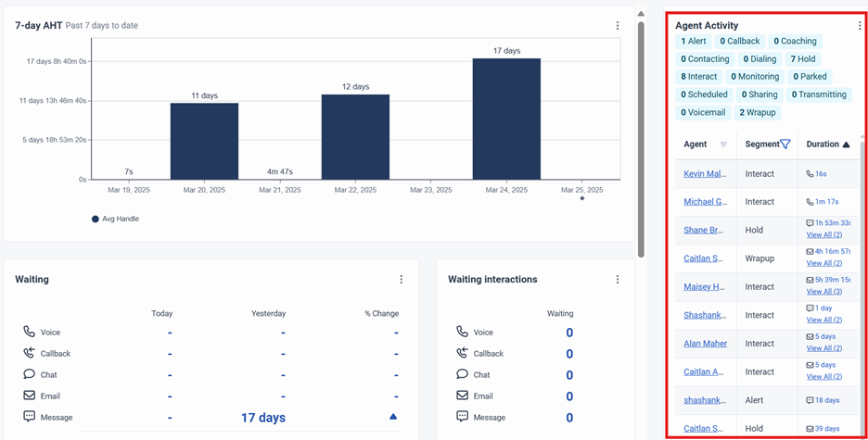Open View All (2) under Shane's duration
The height and width of the screenshot is (440, 868).
pyautogui.click(x=824, y=235)
